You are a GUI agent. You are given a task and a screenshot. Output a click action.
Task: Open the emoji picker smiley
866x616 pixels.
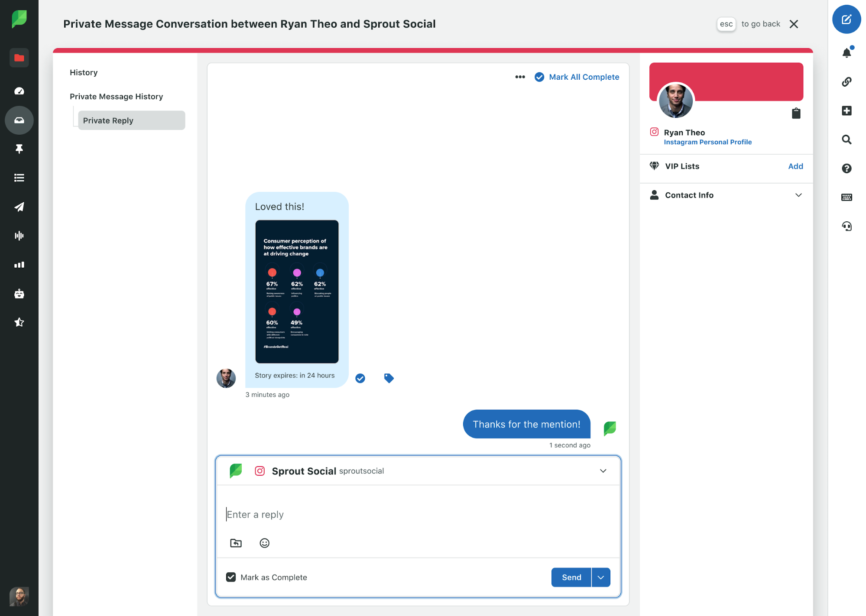coord(264,543)
